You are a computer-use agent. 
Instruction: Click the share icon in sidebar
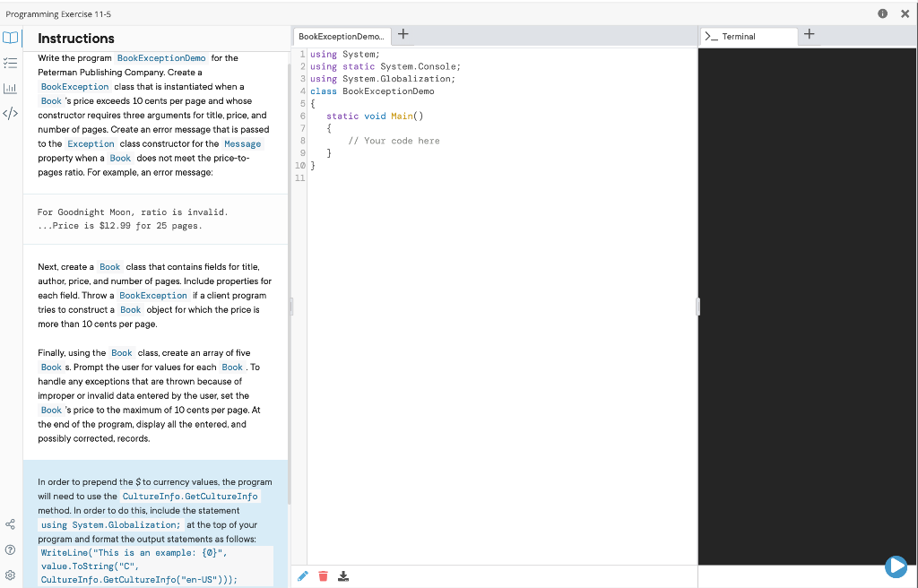11,523
